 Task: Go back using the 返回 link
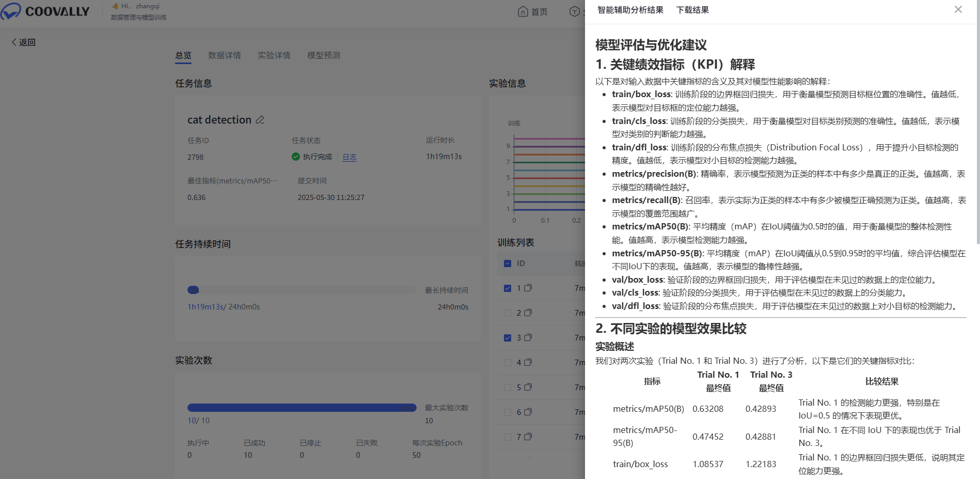[24, 42]
